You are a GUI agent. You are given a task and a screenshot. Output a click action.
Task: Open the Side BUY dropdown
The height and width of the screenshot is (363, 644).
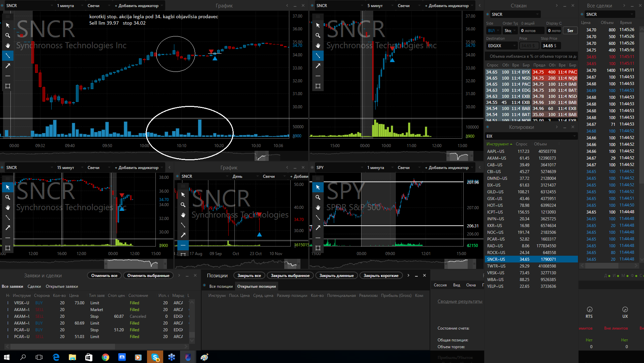point(493,31)
